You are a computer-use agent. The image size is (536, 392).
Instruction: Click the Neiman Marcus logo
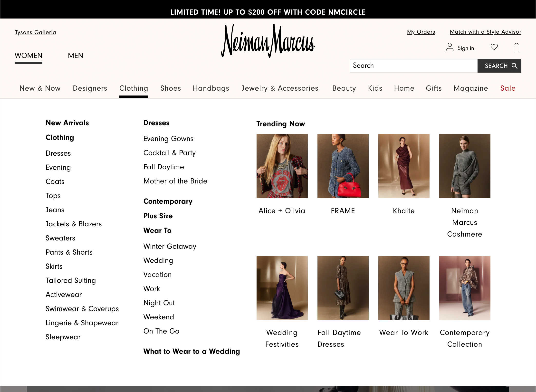tap(268, 41)
